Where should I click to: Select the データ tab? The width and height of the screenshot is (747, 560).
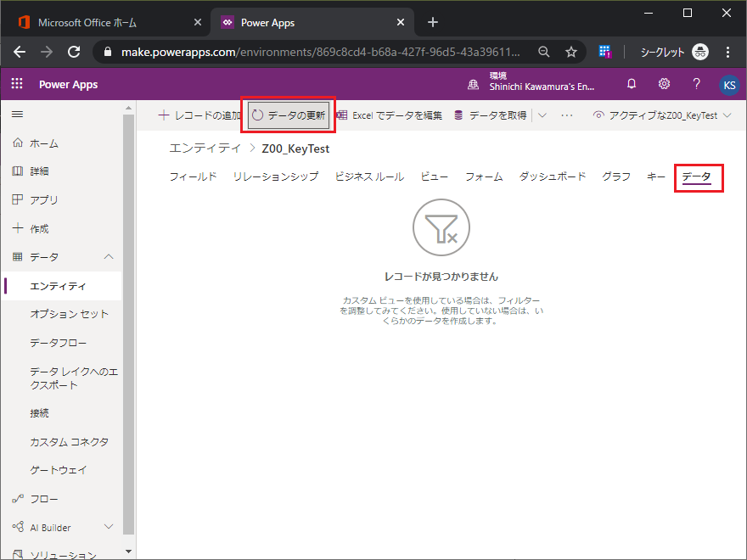(696, 176)
